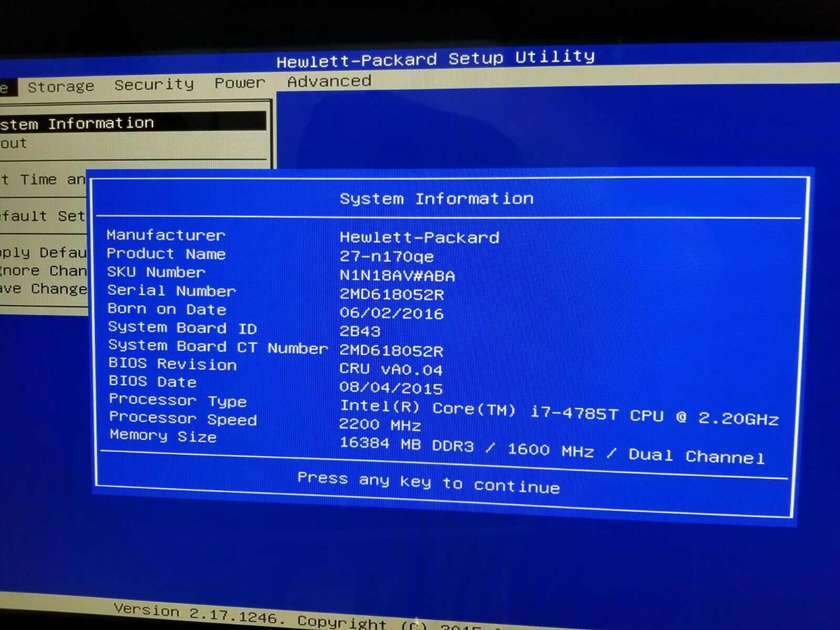Viewport: 840px width, 630px height.
Task: Open the Security menu tab
Action: click(154, 85)
